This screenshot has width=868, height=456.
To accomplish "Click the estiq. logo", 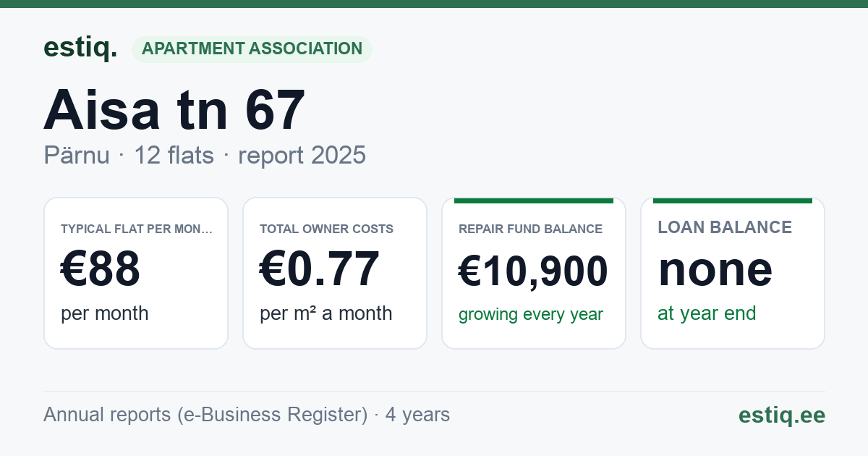I will 80,48.
